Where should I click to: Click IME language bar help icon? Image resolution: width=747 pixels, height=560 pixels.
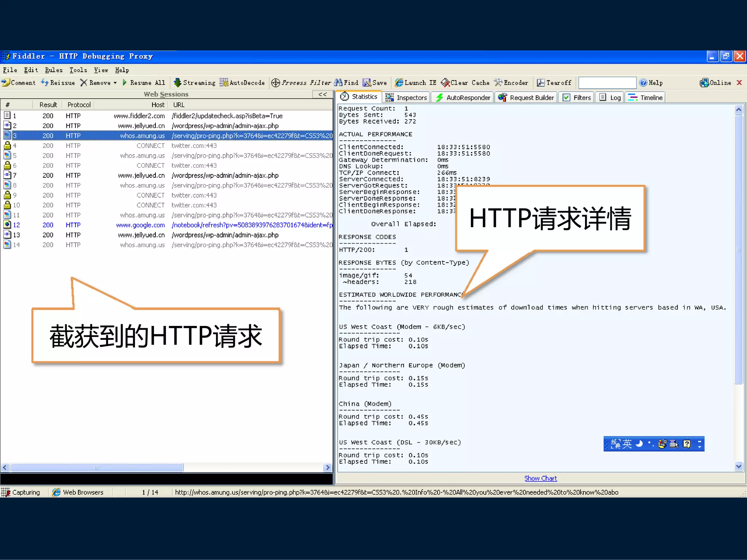tap(687, 444)
